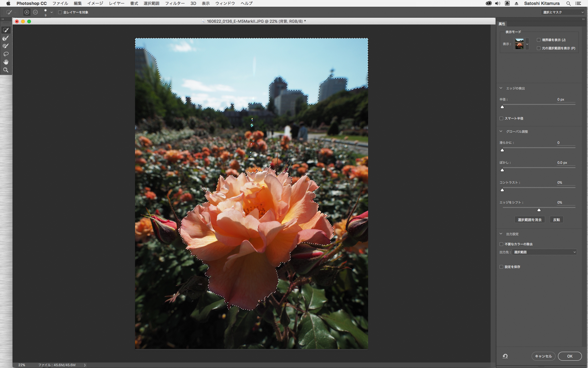Open the view mode thumbnail dropdown
The image size is (588, 368).
point(527,44)
